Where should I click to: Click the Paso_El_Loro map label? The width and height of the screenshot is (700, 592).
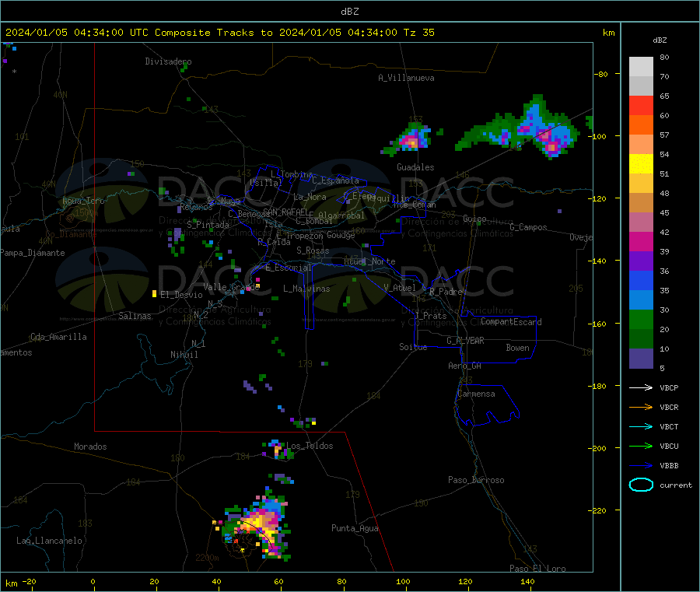click(537, 569)
